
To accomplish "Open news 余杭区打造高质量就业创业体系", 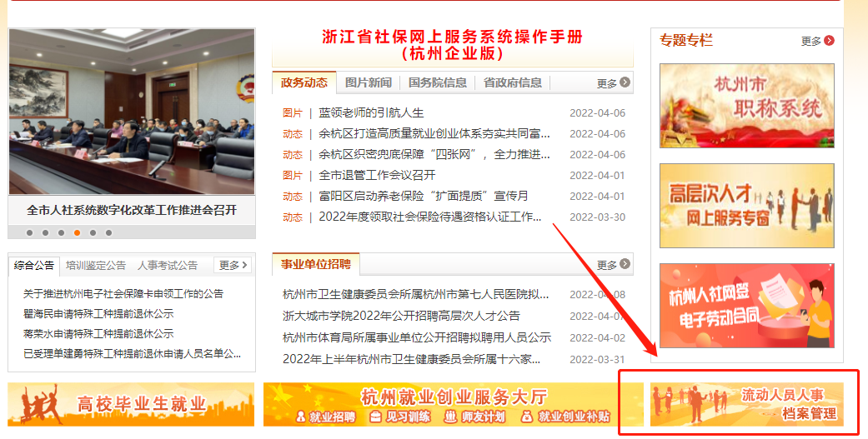I will (x=434, y=134).
